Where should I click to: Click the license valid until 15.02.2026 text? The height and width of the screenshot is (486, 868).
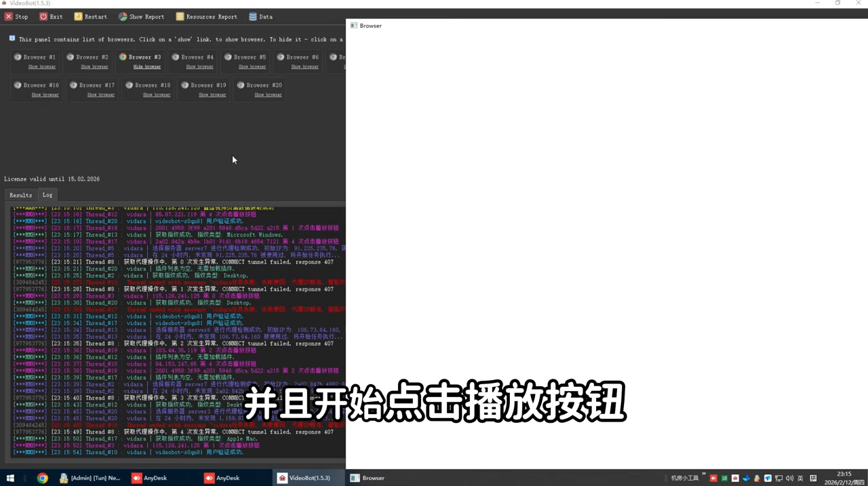coord(52,179)
